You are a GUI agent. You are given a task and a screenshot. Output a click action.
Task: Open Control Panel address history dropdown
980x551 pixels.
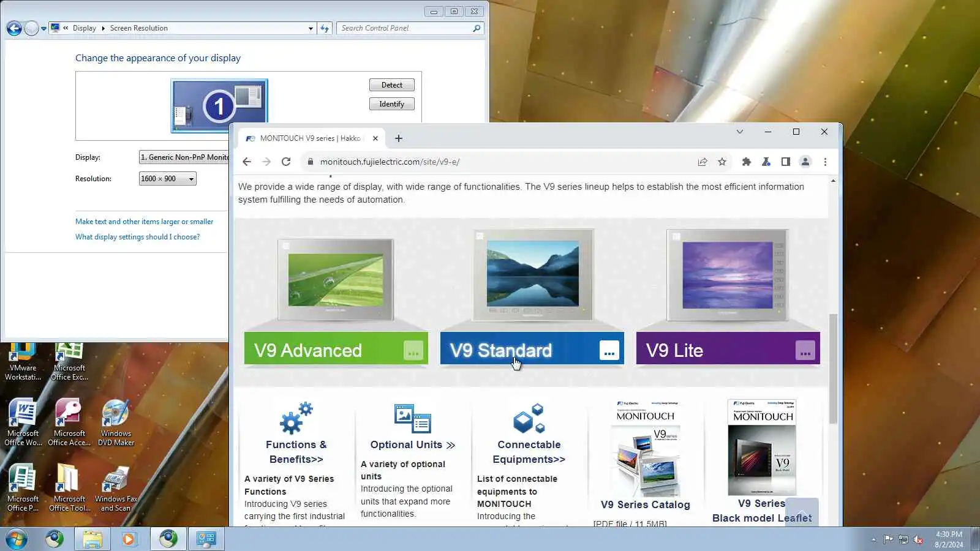[311, 28]
